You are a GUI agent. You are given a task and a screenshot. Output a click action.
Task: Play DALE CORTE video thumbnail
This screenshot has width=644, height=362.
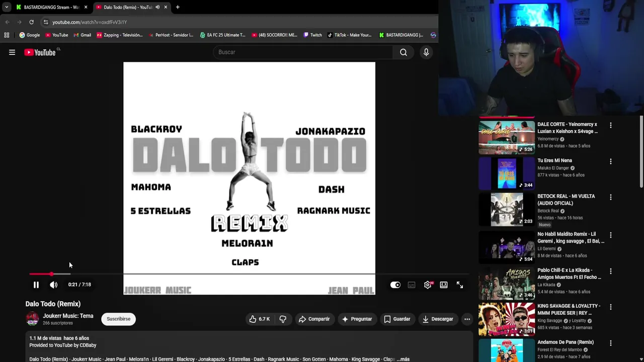[x=507, y=137]
